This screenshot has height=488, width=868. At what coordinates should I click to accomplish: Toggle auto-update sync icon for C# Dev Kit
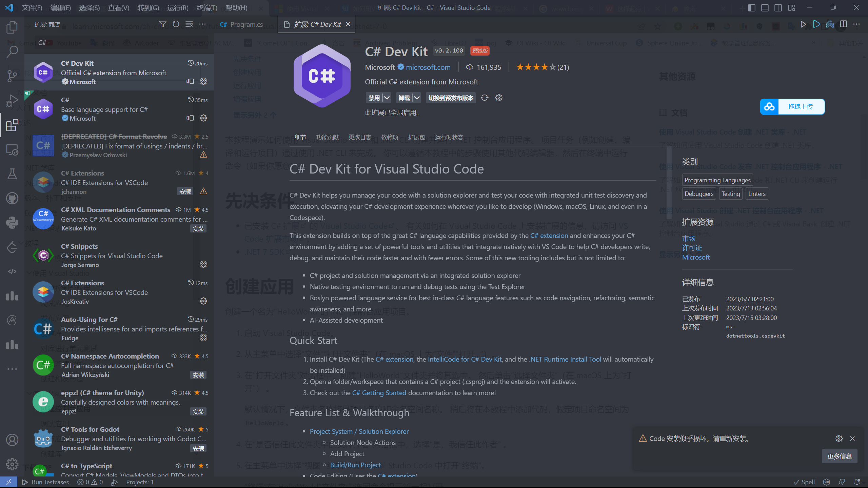tap(485, 98)
